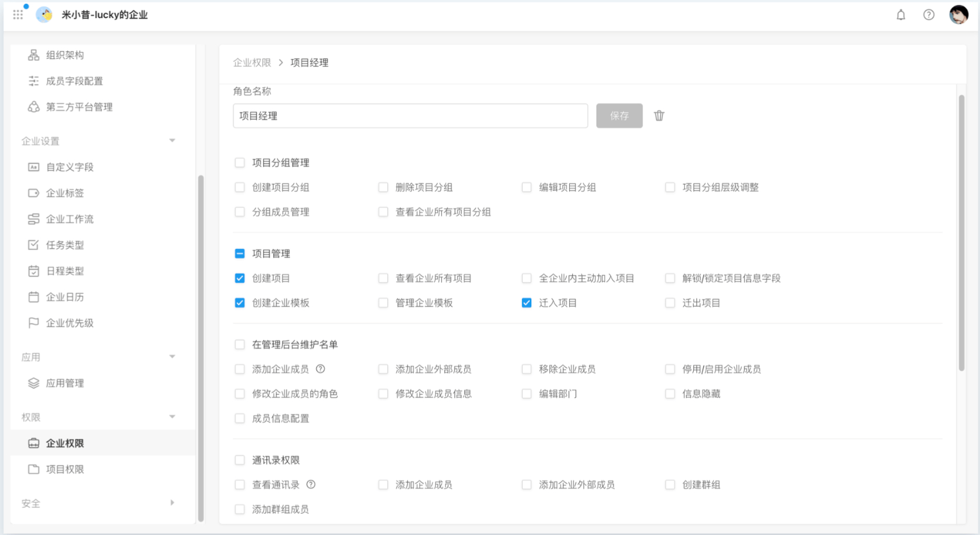The width and height of the screenshot is (980, 535).
Task: Uncheck the 创建项目 checkbox
Action: [240, 278]
